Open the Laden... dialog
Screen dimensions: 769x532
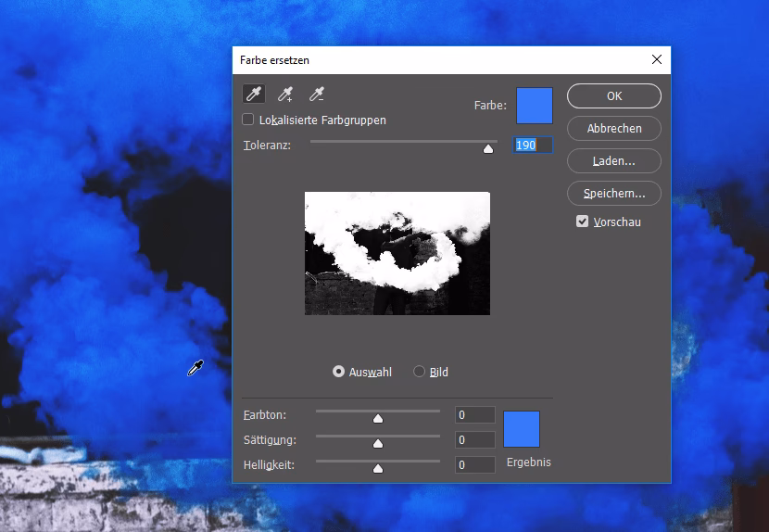coord(613,160)
